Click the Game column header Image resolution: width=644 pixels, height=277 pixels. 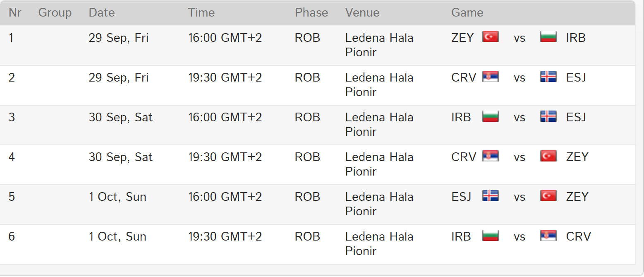[x=467, y=12]
